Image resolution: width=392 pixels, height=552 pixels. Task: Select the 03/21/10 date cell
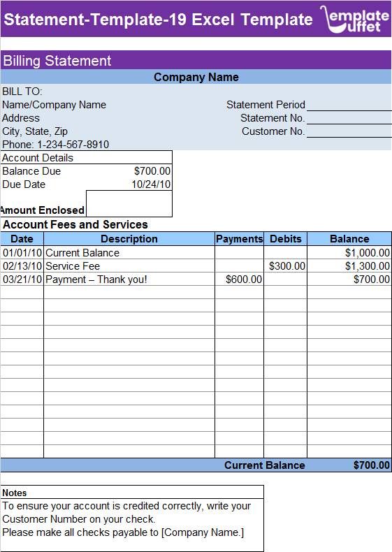22,279
